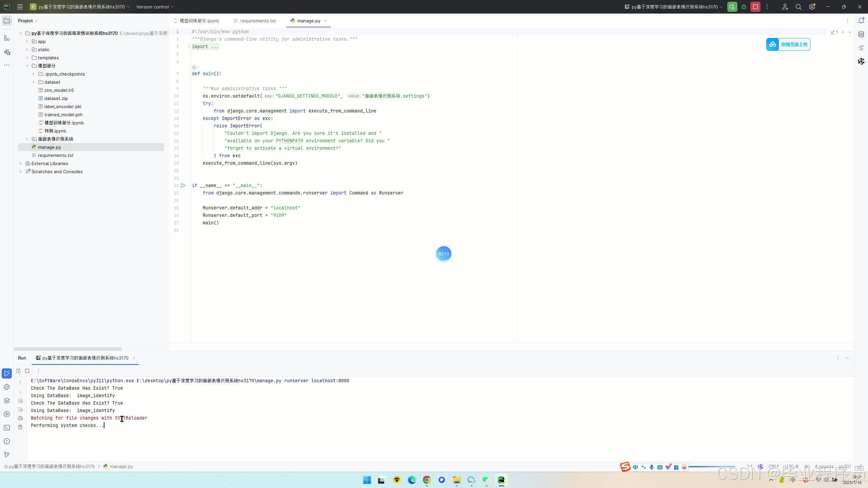Image resolution: width=868 pixels, height=488 pixels.
Task: Toggle the Project tool window
Action: (x=7, y=21)
